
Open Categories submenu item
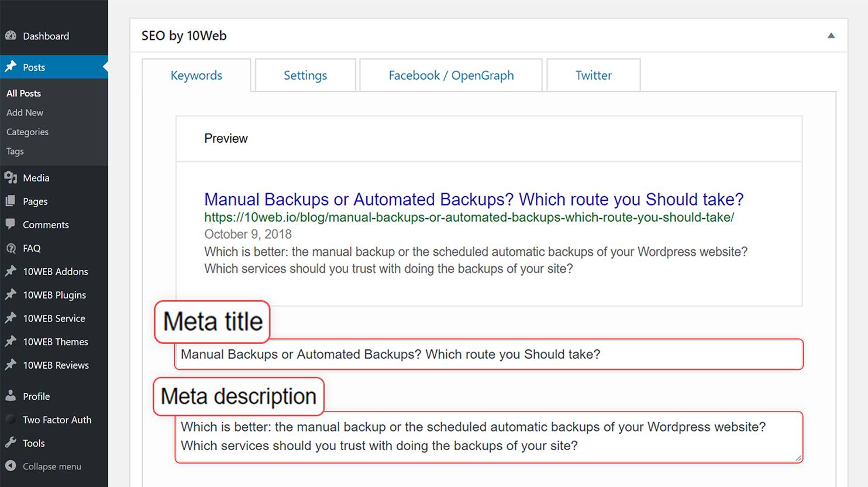pyautogui.click(x=27, y=132)
